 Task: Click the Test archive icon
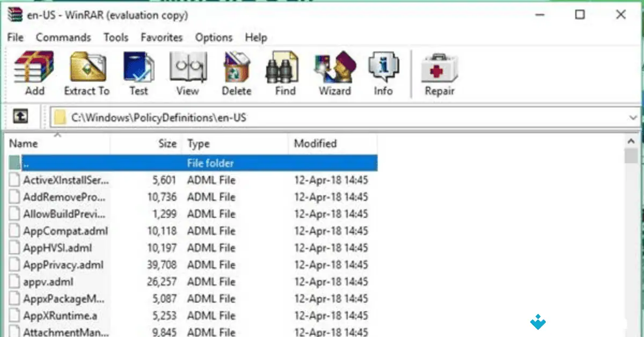tap(138, 70)
